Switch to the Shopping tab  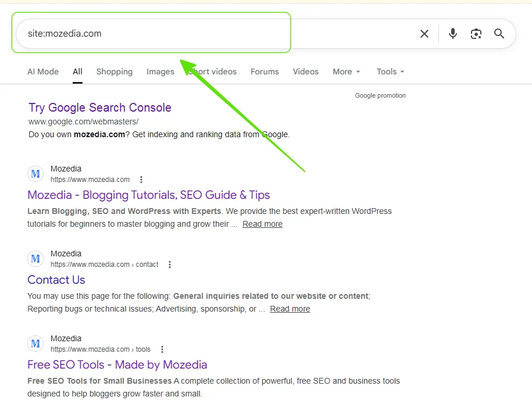point(115,72)
